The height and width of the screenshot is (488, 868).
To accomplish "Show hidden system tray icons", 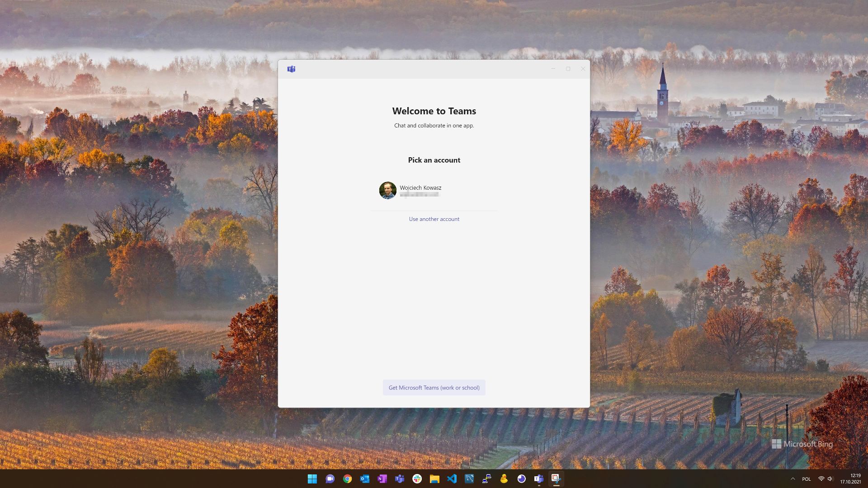I will click(793, 479).
